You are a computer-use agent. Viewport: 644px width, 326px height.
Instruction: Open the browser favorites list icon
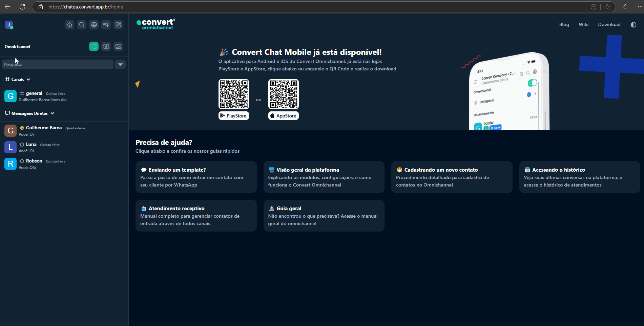point(625,7)
